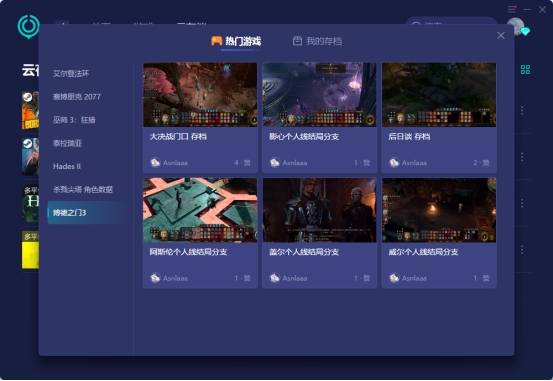553x381 pixels.
Task: Open the 大决战门口 存档 thumbnail
Action: [200, 95]
